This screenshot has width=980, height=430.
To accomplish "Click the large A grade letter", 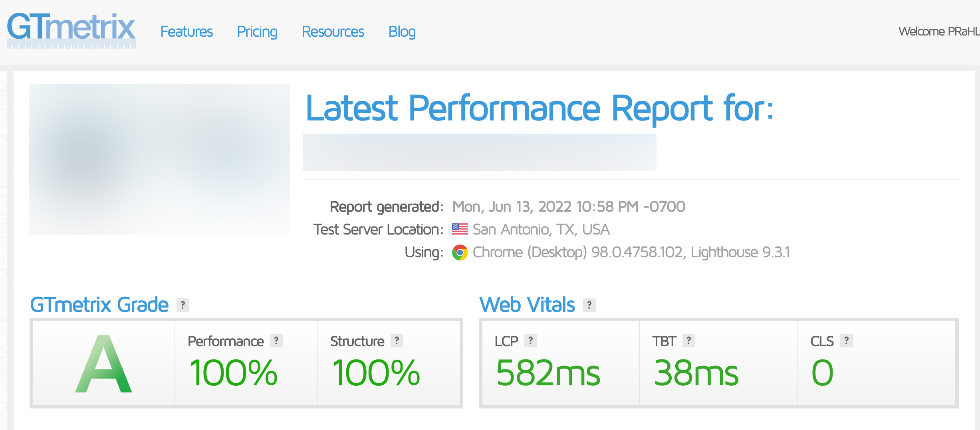I will point(103,364).
